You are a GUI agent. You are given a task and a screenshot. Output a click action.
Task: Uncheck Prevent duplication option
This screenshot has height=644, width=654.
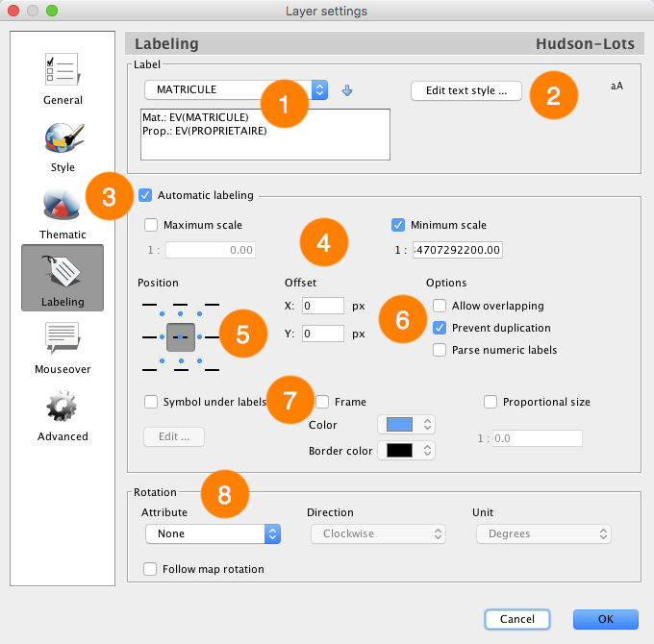tap(440, 328)
